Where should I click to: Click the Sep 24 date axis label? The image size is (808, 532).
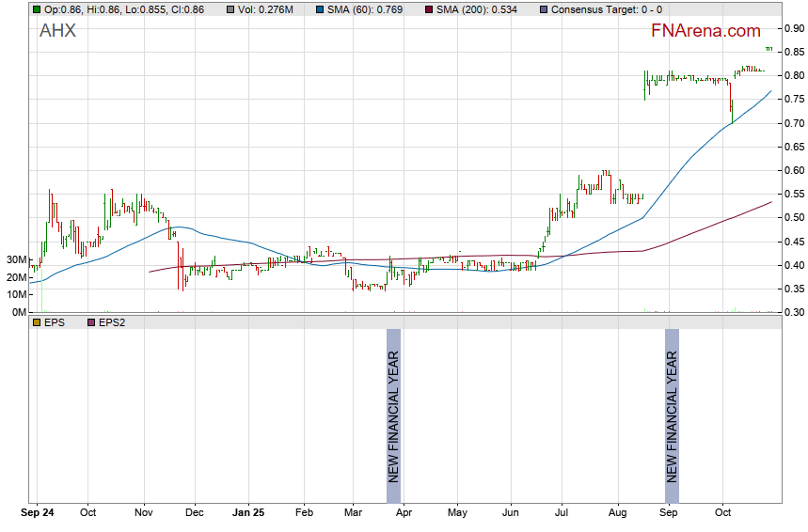[x=39, y=513]
